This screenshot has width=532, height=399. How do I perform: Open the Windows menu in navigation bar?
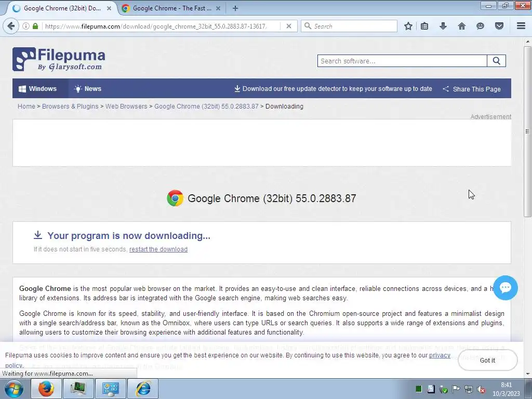[x=38, y=89]
